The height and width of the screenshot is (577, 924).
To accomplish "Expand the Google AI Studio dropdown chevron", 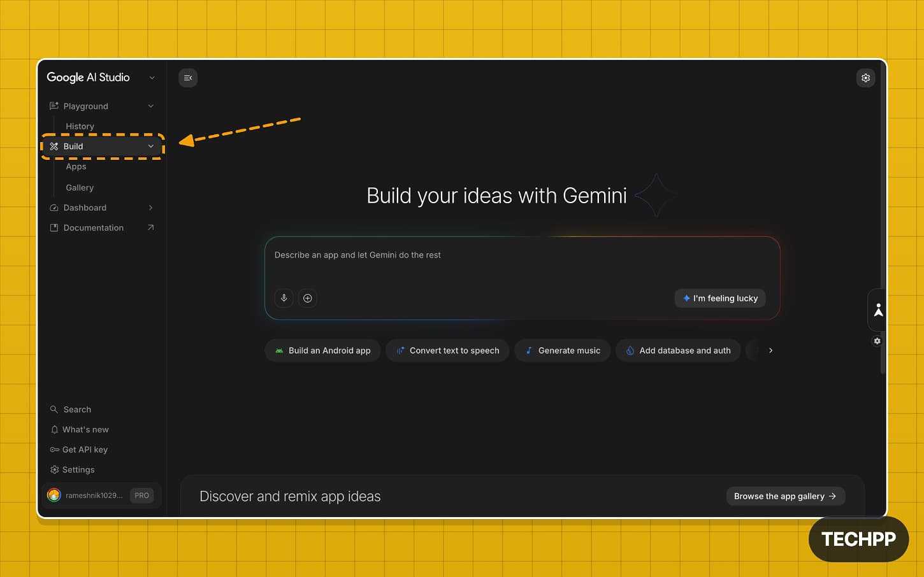I will click(x=152, y=78).
